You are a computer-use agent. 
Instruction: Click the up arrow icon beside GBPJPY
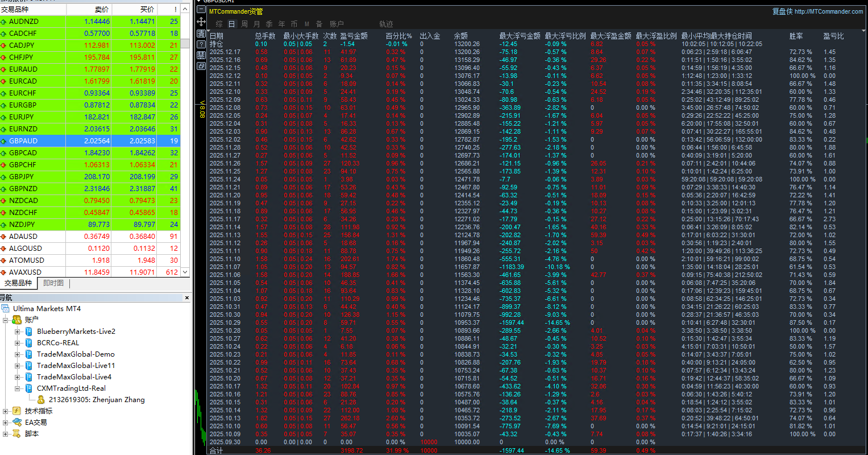(x=4, y=177)
